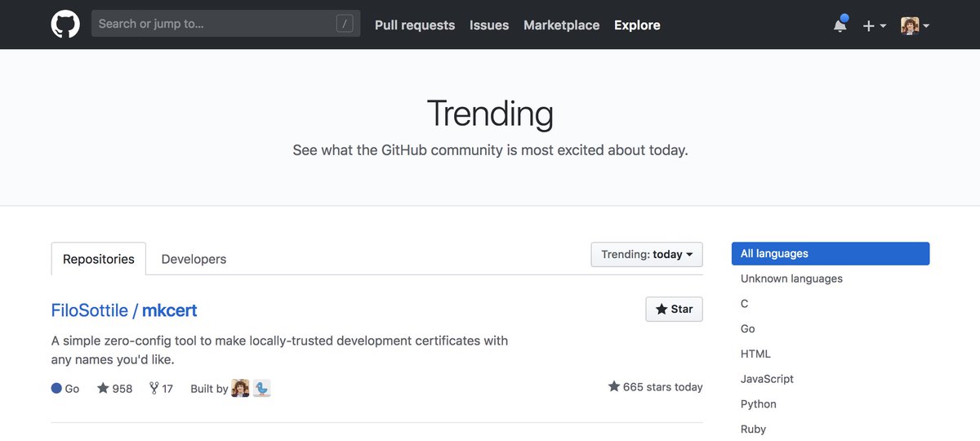
Task: Open Explore in the header
Action: (637, 25)
